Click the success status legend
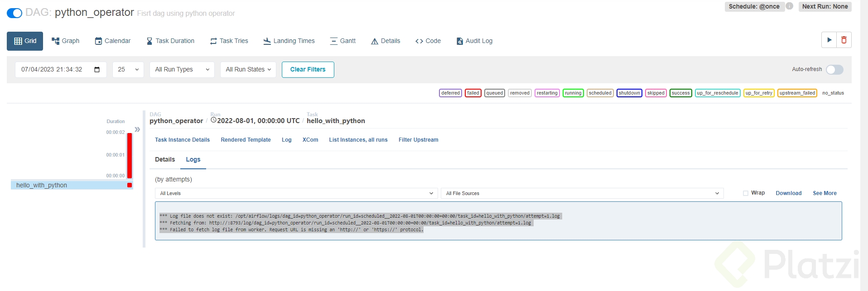This screenshot has height=291, width=868. click(681, 93)
